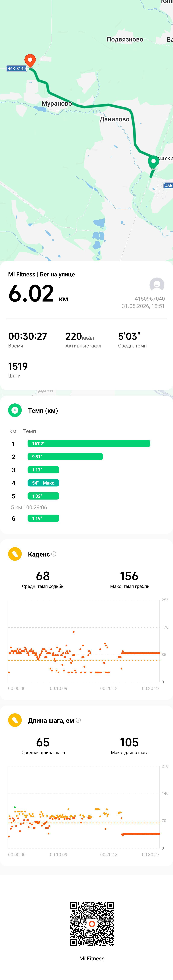Screen dimensions: 173x980
Task: Click the yellow stride length footprint icon
Action: pyautogui.click(x=15, y=720)
